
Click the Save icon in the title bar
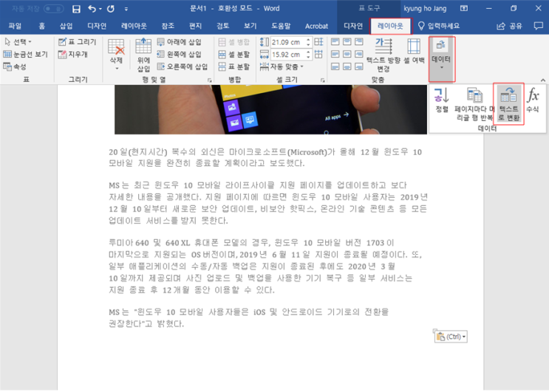76,9
